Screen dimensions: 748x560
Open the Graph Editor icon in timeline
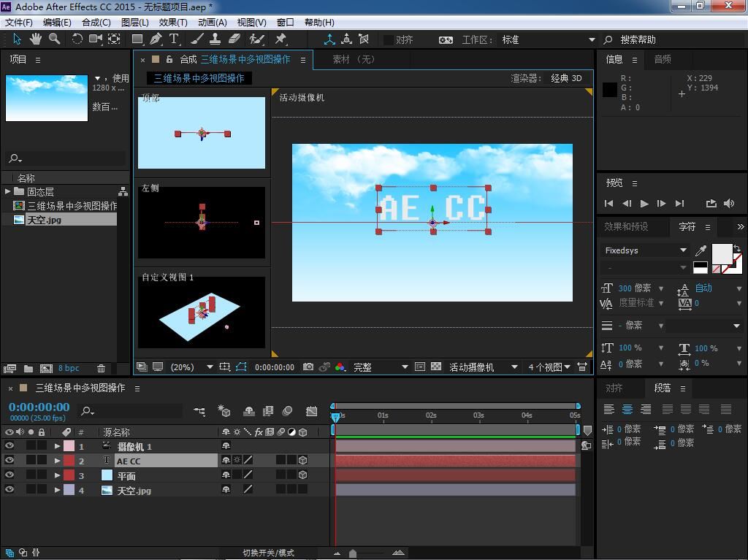tap(311, 411)
